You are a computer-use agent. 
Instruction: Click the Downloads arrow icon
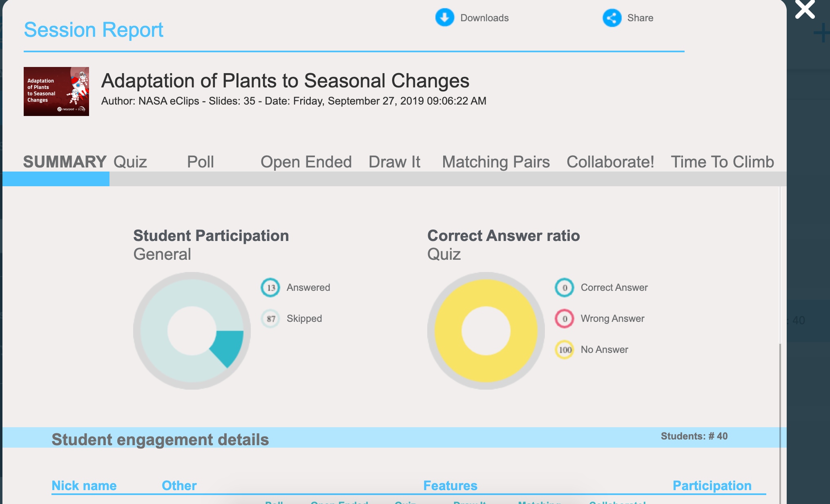click(x=444, y=18)
